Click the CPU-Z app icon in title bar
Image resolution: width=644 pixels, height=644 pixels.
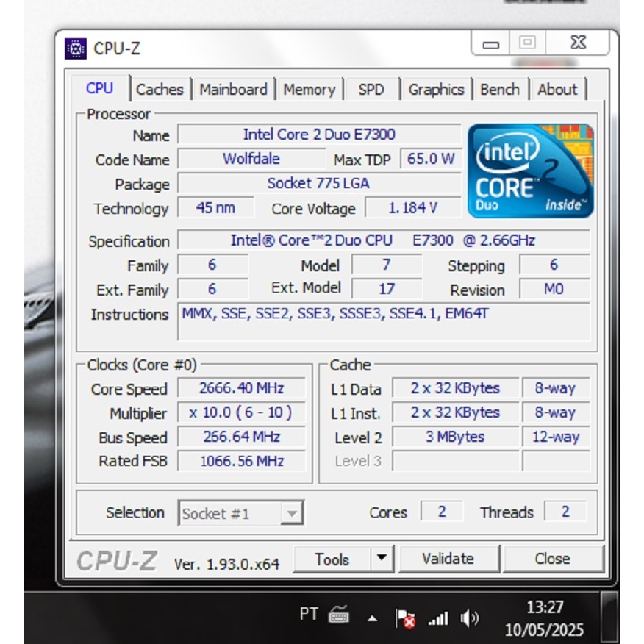pos(76,49)
